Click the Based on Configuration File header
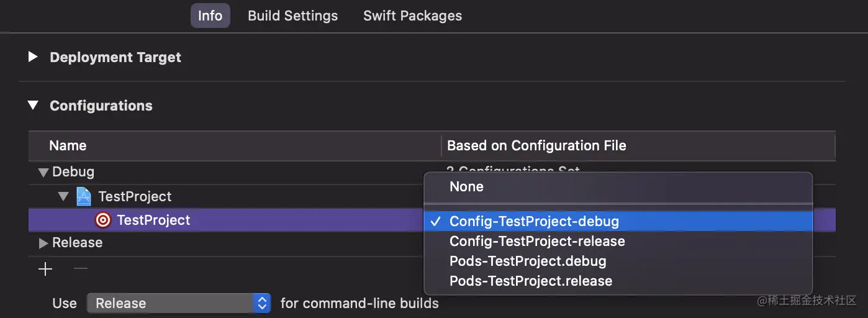The image size is (868, 318). click(536, 146)
